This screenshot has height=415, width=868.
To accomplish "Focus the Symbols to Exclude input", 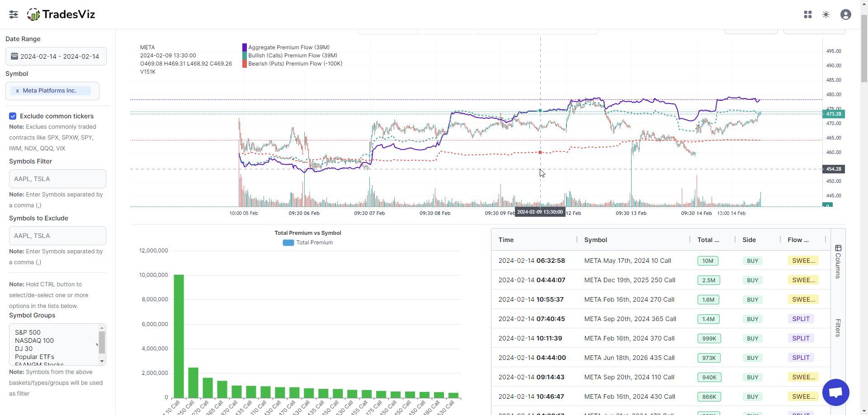I will click(x=57, y=236).
